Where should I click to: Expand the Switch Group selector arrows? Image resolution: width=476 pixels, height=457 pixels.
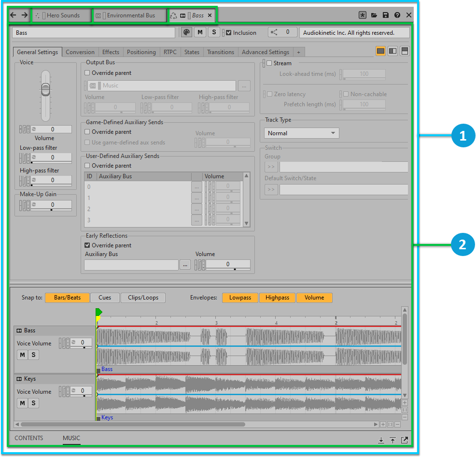point(271,167)
